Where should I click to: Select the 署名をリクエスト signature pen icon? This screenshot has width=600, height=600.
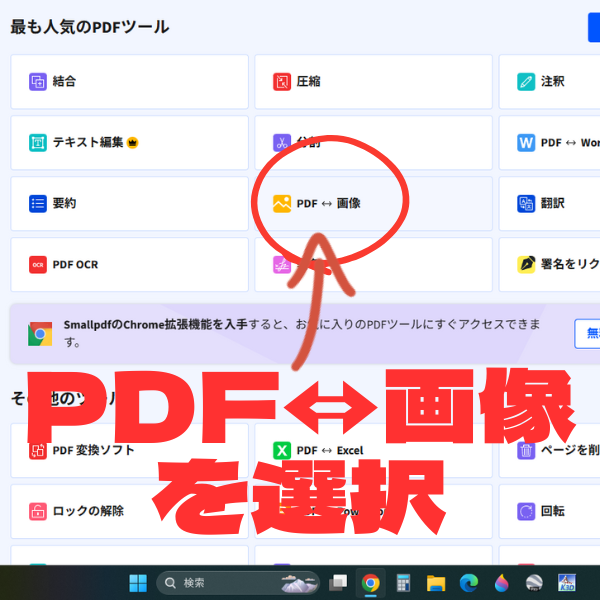tap(526, 264)
